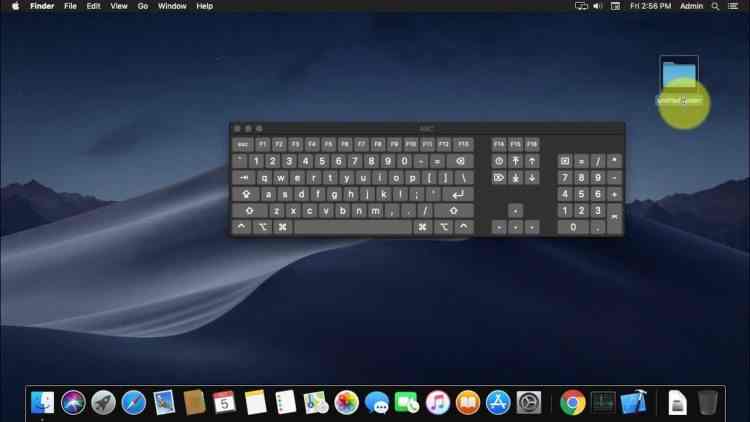Open the Window menu

tap(172, 6)
